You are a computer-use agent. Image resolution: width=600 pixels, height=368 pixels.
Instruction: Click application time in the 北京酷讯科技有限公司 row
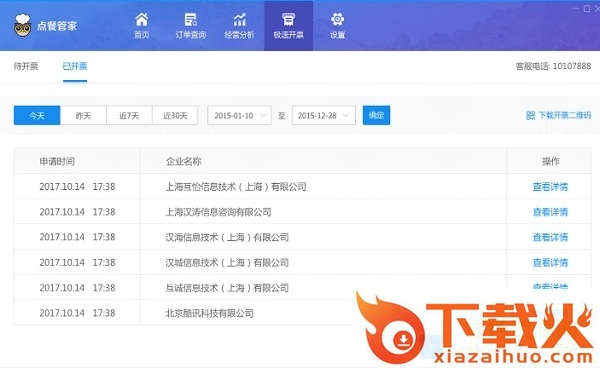pos(77,313)
